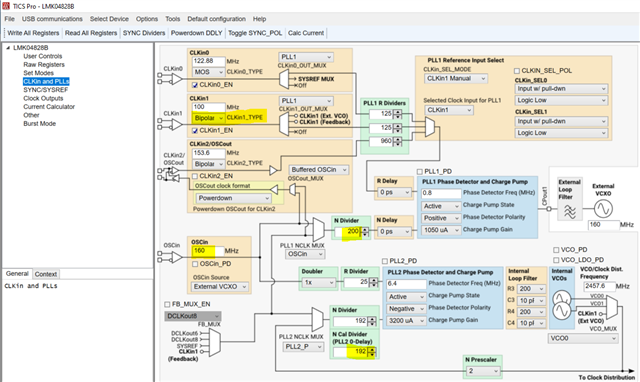Click the CLKin0 122.88 MHz frequency field
This screenshot has height=382, width=640.
pyautogui.click(x=209, y=61)
